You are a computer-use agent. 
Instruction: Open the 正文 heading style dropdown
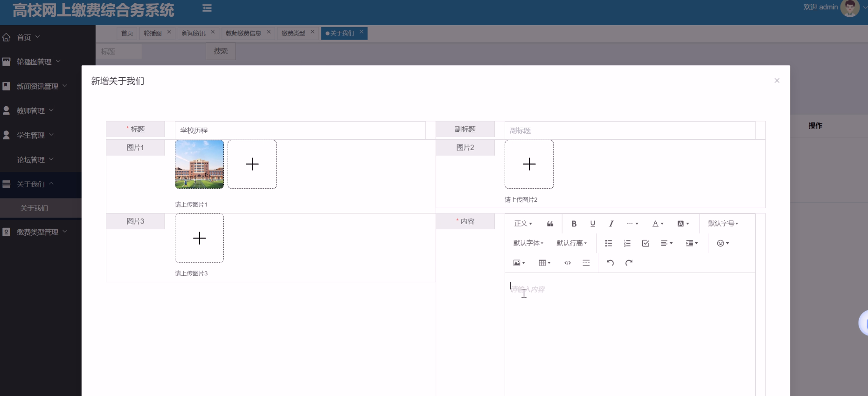click(523, 224)
